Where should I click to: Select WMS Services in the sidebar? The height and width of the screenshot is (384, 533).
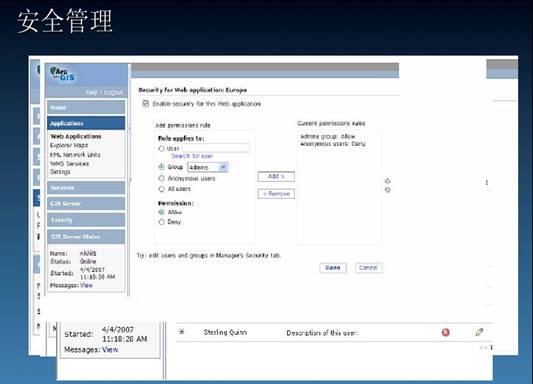[x=70, y=164]
